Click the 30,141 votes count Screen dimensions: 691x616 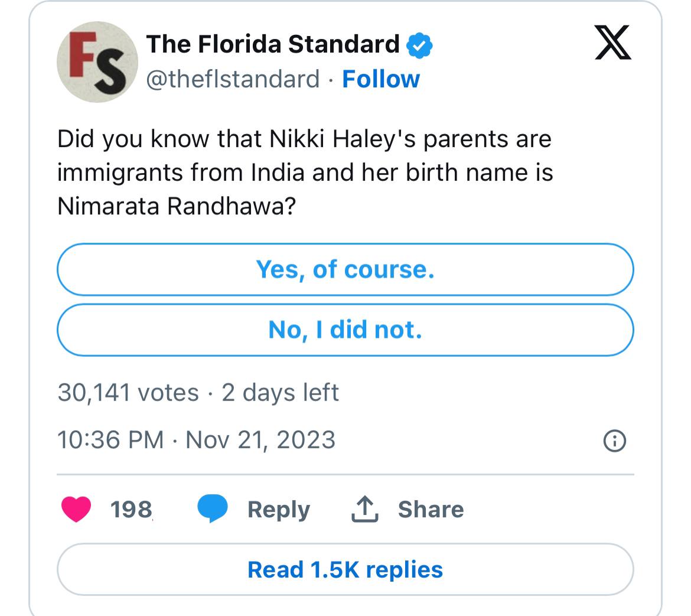[128, 393]
